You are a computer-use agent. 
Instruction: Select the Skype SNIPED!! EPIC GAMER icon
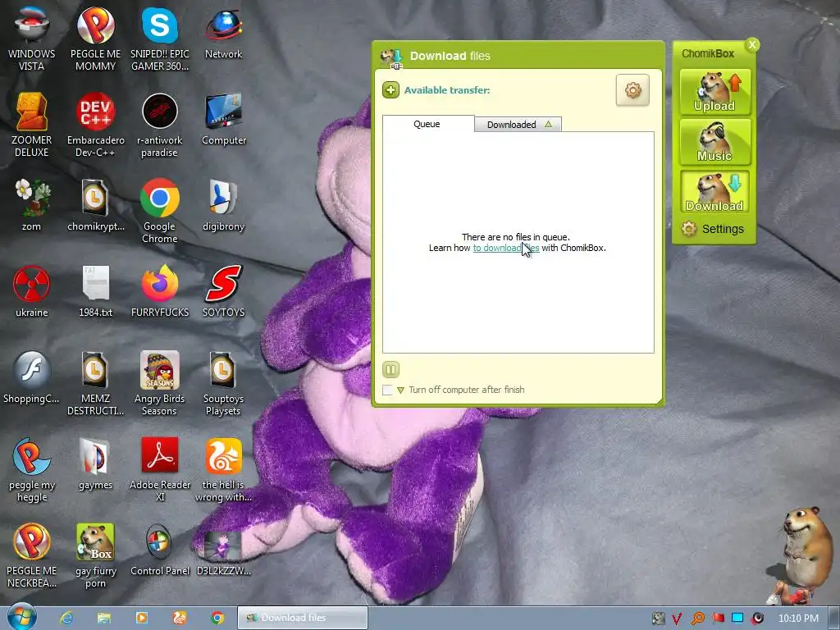point(160,38)
